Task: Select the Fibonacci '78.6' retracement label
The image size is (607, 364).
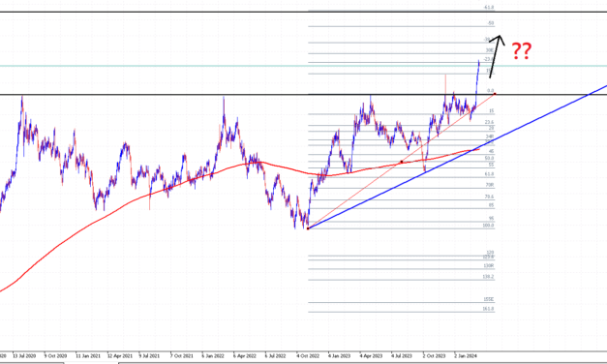Action: point(489,197)
